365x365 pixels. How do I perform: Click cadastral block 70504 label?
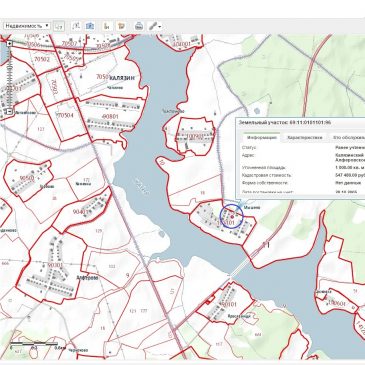(x=65, y=115)
